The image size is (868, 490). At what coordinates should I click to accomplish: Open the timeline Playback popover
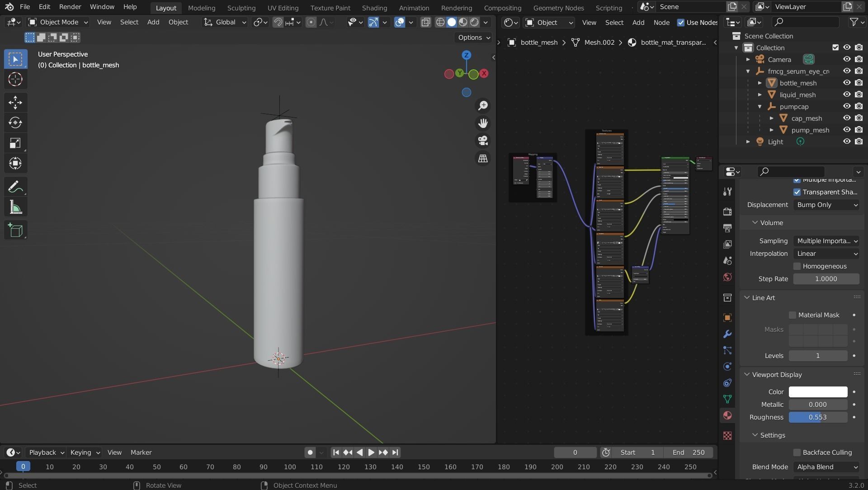click(x=46, y=452)
